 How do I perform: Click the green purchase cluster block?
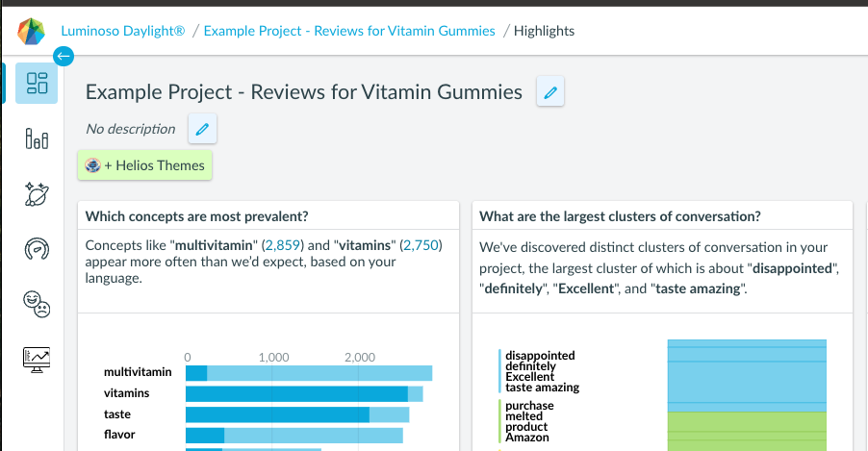(747, 432)
